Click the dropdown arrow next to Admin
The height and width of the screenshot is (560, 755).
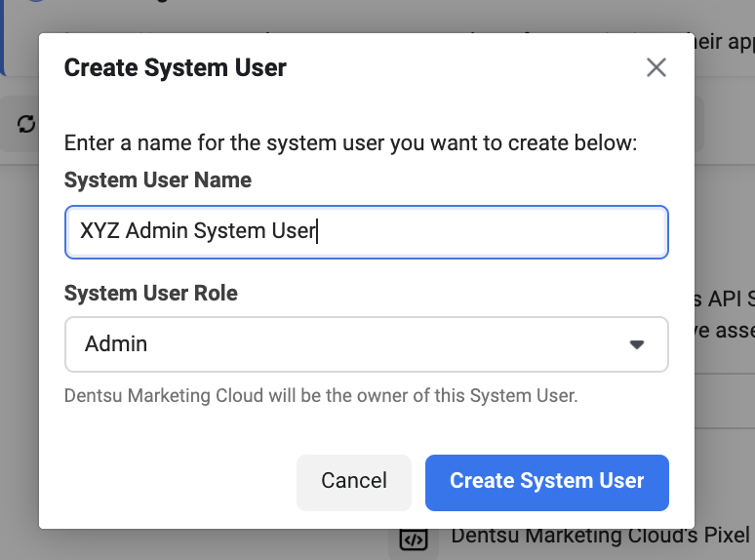pyautogui.click(x=637, y=344)
